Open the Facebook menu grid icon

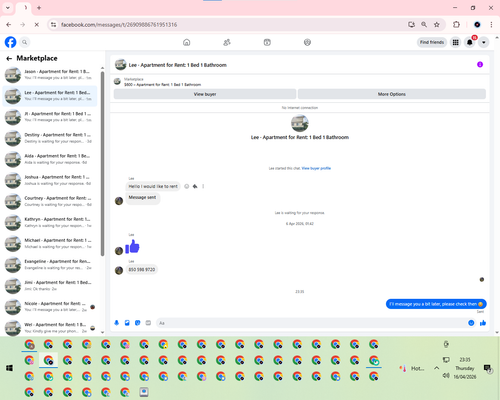click(455, 42)
